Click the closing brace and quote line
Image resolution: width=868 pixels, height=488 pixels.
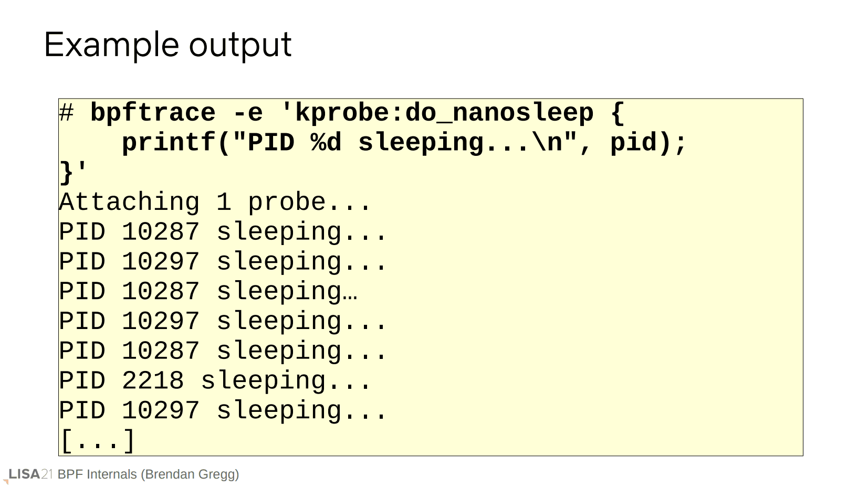point(73,172)
